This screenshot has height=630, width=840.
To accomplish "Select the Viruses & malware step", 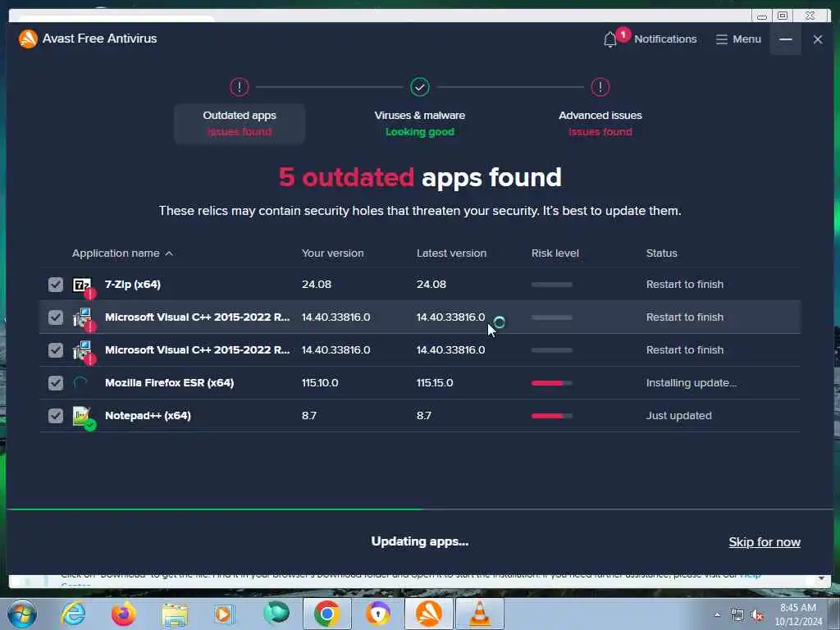I will pyautogui.click(x=419, y=123).
